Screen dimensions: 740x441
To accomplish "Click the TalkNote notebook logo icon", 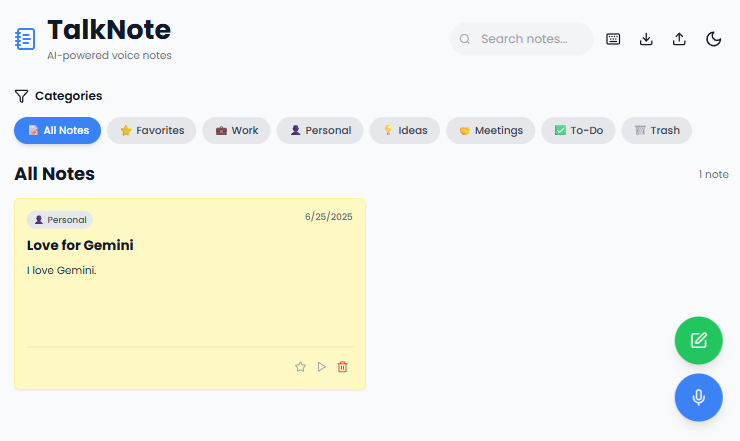I will 25,39.
